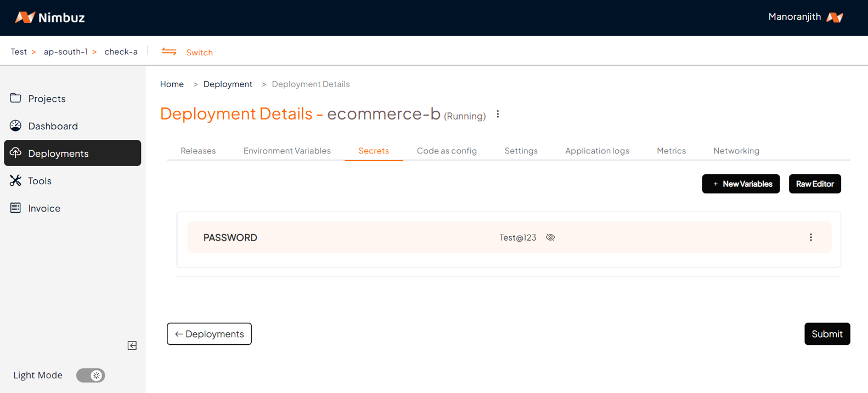868x393 pixels.
Task: Open the Raw Editor
Action: [814, 184]
